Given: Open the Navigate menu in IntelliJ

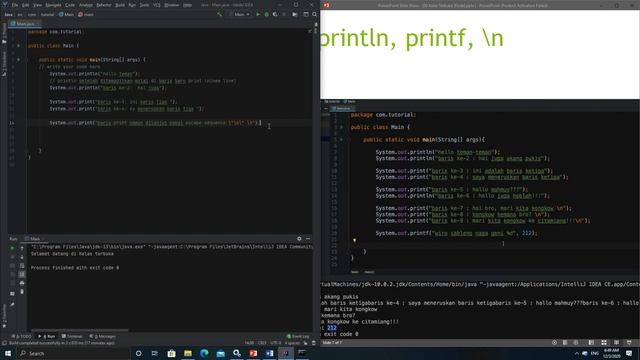Looking at the screenshot, I should (53, 5).
